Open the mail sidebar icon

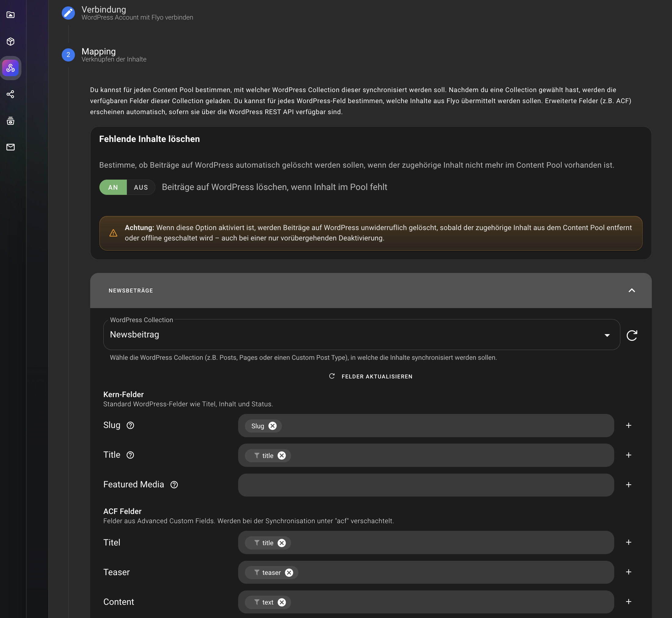(11, 147)
